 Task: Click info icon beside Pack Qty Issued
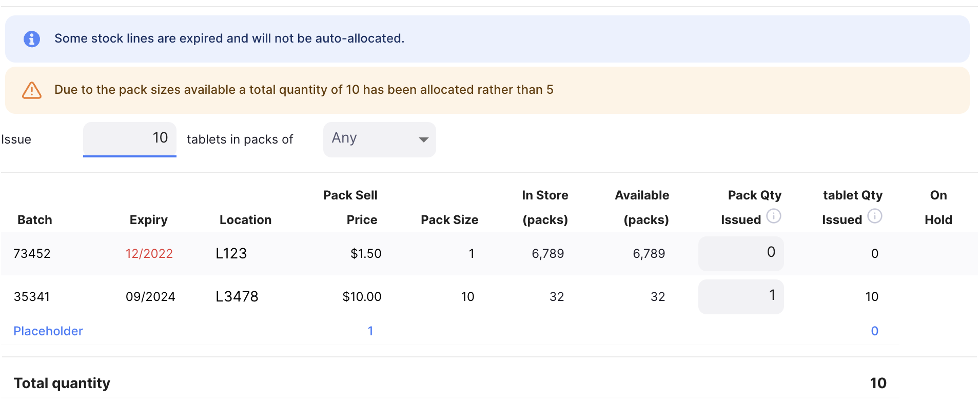point(774,216)
